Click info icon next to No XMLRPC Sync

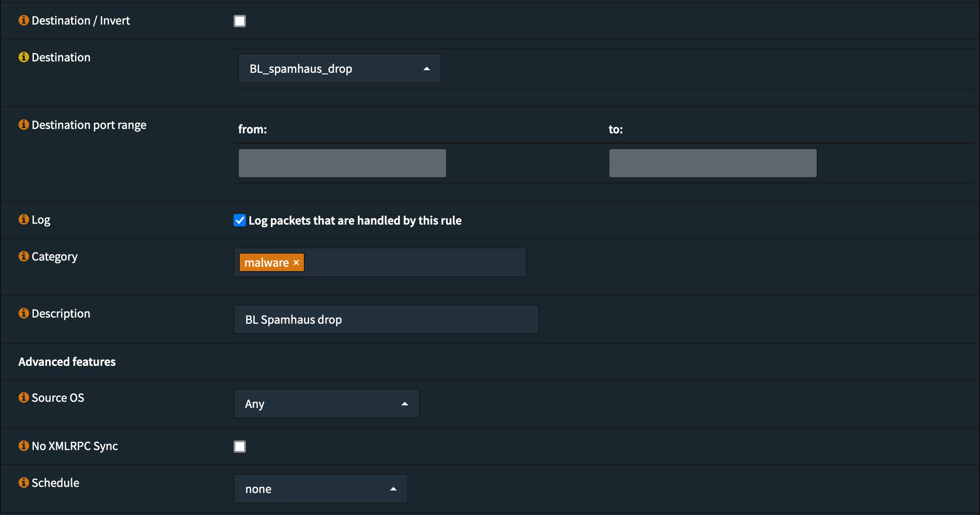coord(24,446)
